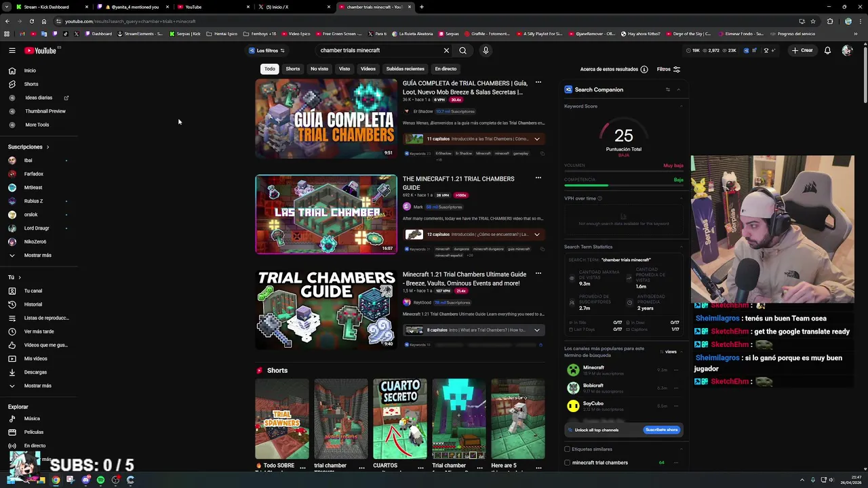Select the Subidas recientes filter chip
The height and width of the screenshot is (488, 868).
(406, 69)
